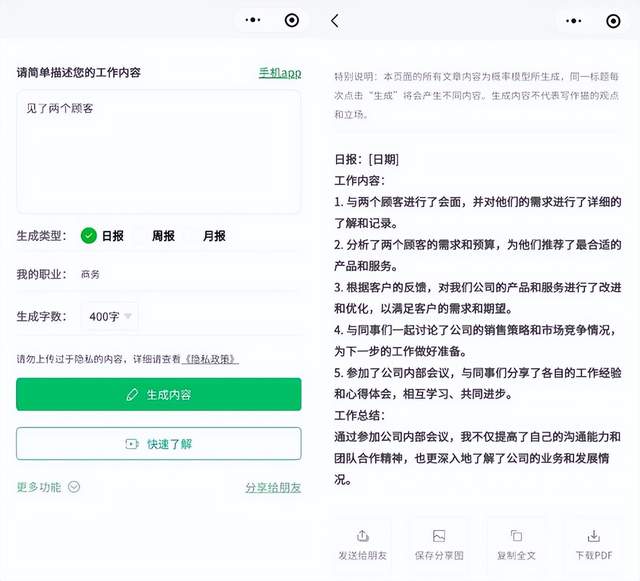Open the left panel's three-dot menu
This screenshot has height=581, width=640.
pos(253,20)
